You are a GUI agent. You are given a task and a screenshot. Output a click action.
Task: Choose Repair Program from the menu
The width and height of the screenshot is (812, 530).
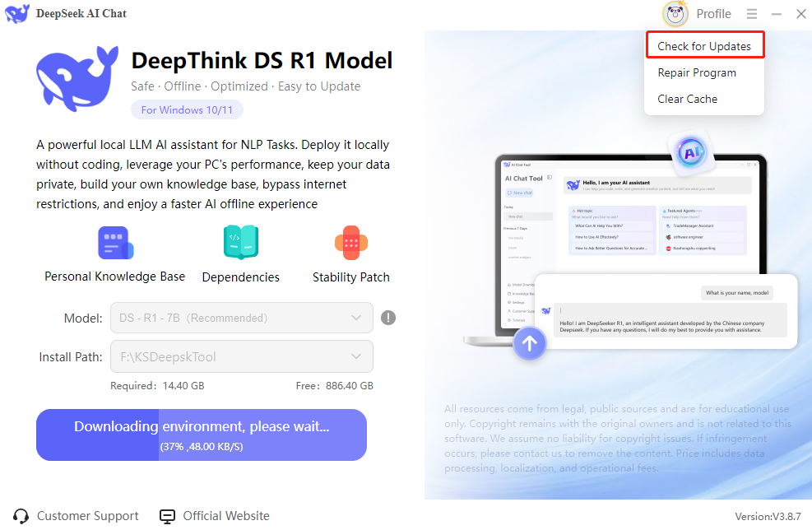tap(697, 72)
